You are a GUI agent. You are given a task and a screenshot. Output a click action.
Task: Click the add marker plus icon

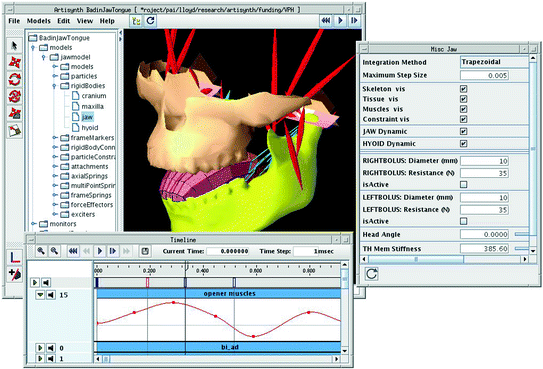point(15,274)
